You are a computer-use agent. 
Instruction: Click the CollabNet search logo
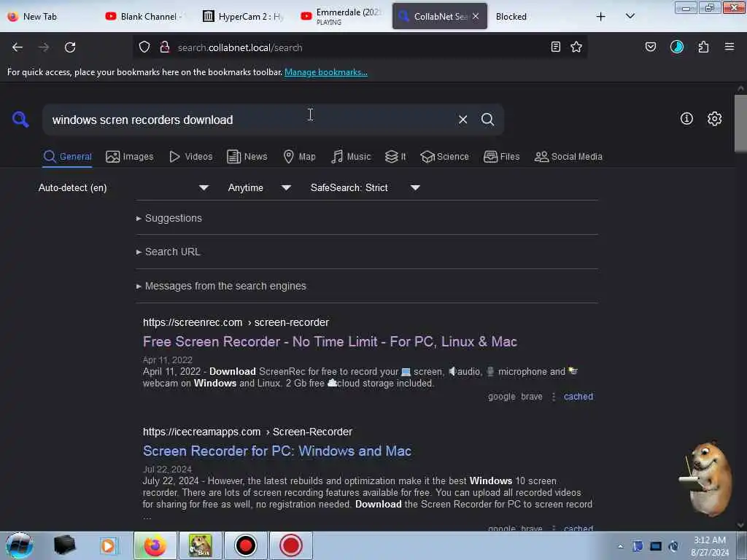click(x=20, y=119)
